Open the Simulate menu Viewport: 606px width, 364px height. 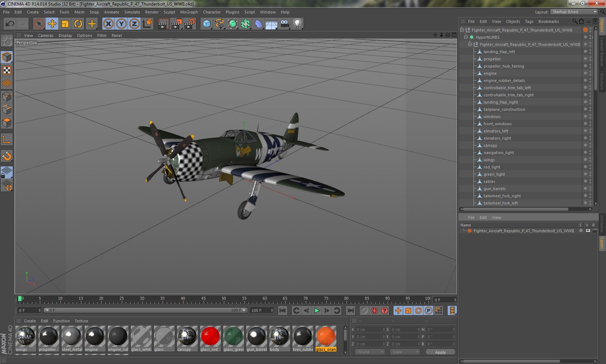point(132,12)
